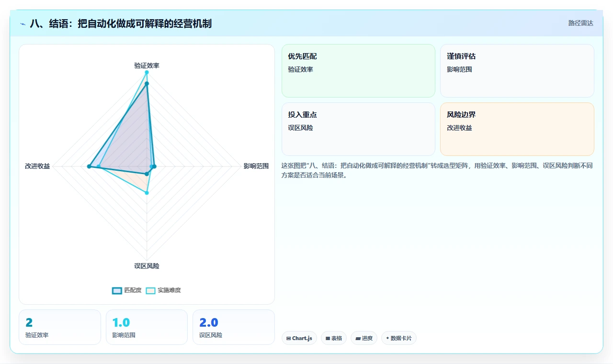Open the 数据卡片 tag
This screenshot has height=364, width=613.
(x=399, y=338)
